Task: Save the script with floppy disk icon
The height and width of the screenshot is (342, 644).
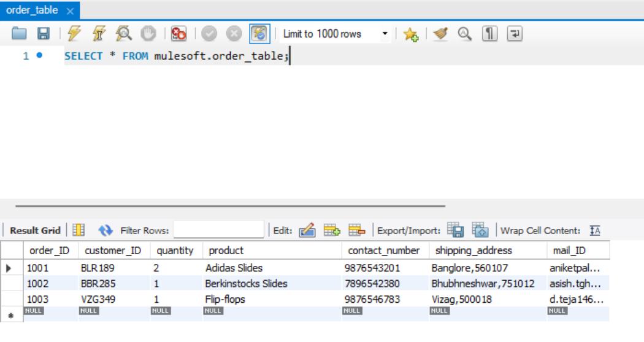Action: [x=44, y=34]
